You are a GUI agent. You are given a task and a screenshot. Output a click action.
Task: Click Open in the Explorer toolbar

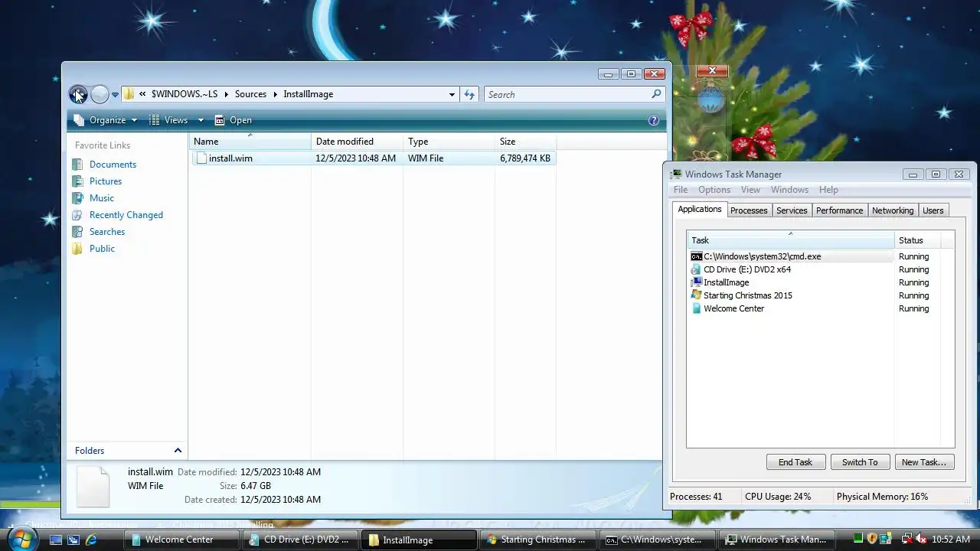click(234, 120)
